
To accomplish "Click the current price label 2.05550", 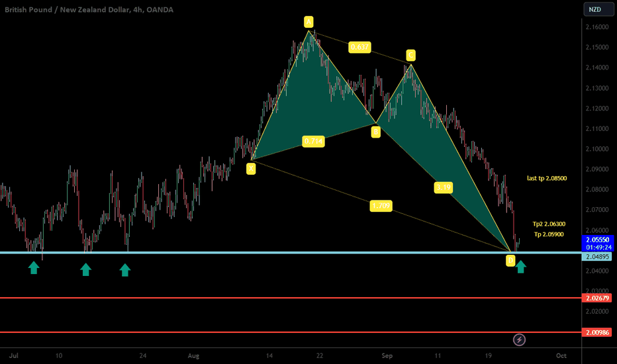I will coord(597,240).
